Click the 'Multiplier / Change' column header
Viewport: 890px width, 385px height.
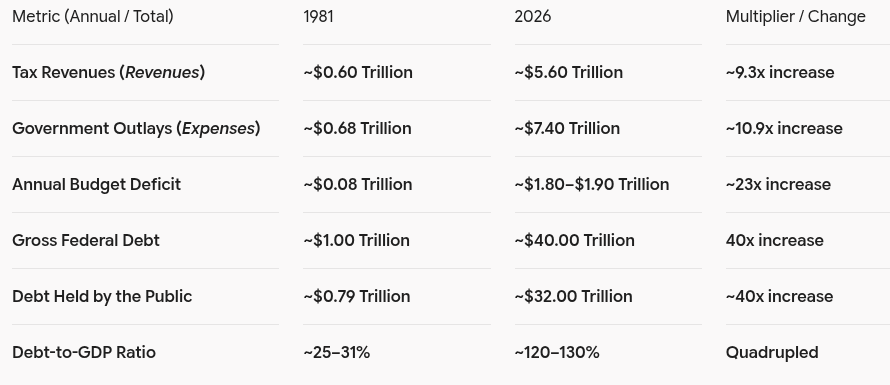[x=795, y=16]
